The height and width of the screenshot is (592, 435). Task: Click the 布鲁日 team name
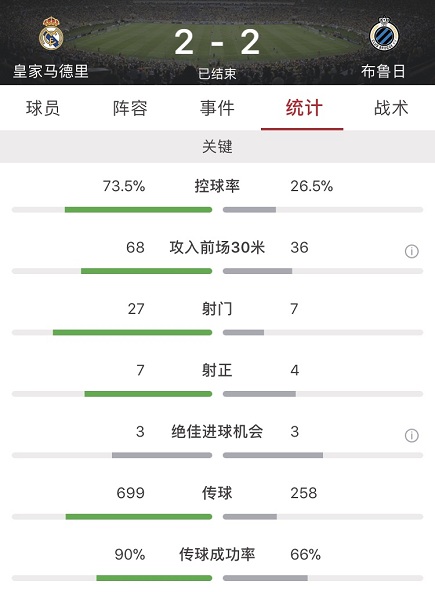(383, 71)
